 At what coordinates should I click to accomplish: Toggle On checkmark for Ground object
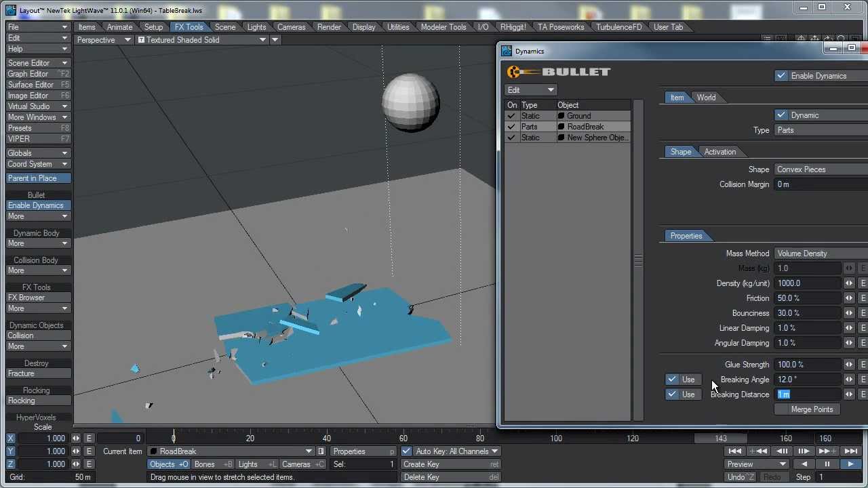pyautogui.click(x=511, y=116)
